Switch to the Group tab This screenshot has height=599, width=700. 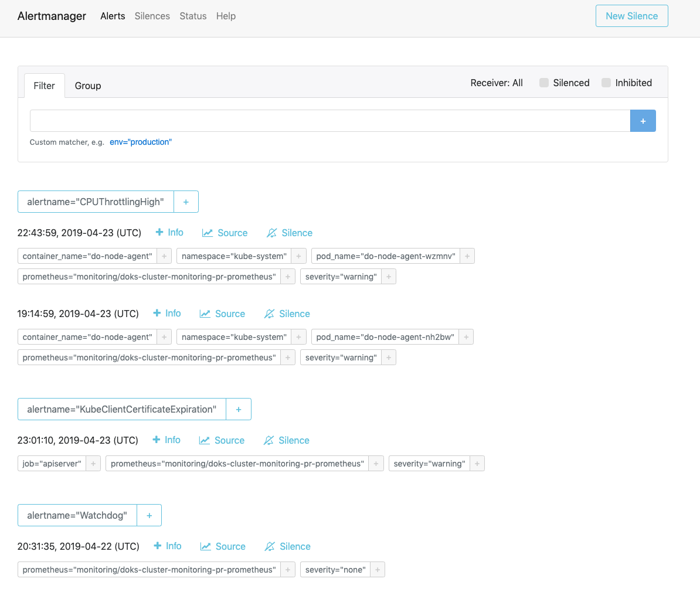coord(88,86)
